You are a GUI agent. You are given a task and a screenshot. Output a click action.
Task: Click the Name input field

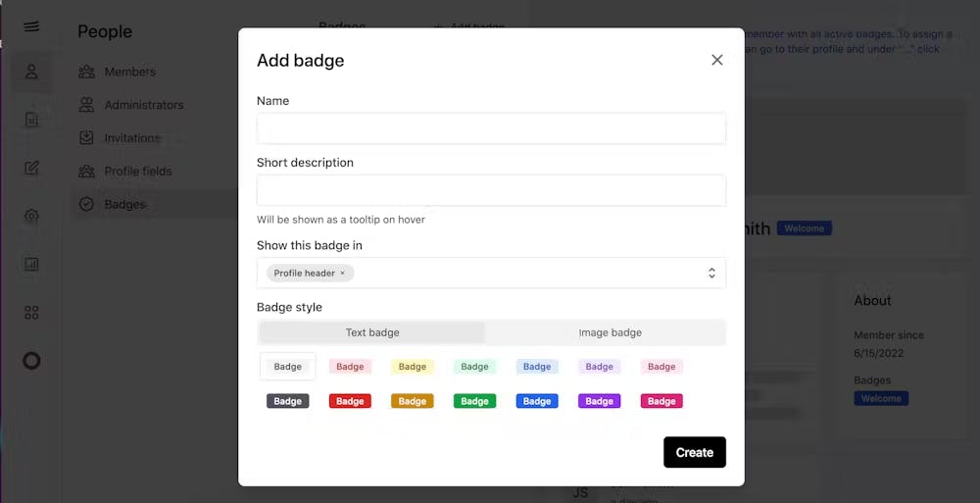pos(491,128)
